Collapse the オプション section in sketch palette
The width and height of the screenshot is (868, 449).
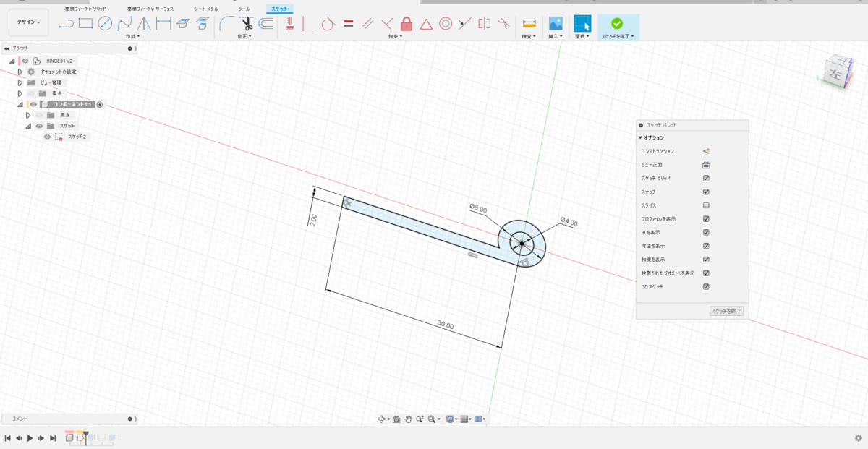640,137
